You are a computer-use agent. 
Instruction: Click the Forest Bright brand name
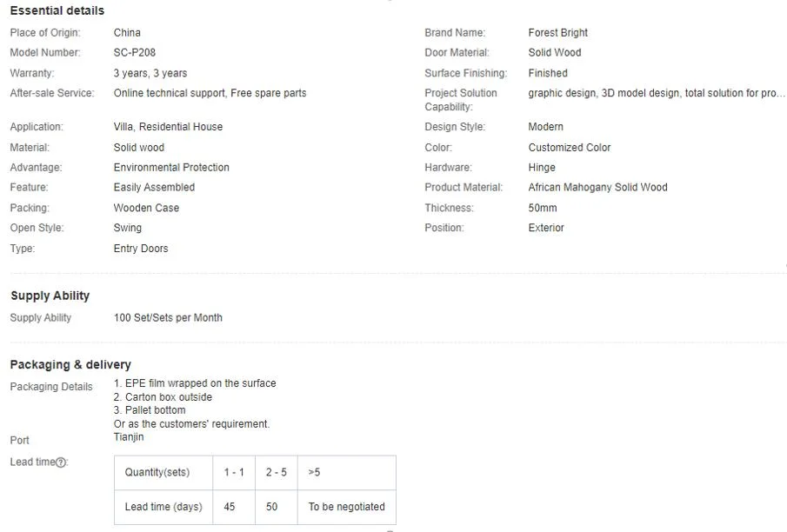click(557, 33)
